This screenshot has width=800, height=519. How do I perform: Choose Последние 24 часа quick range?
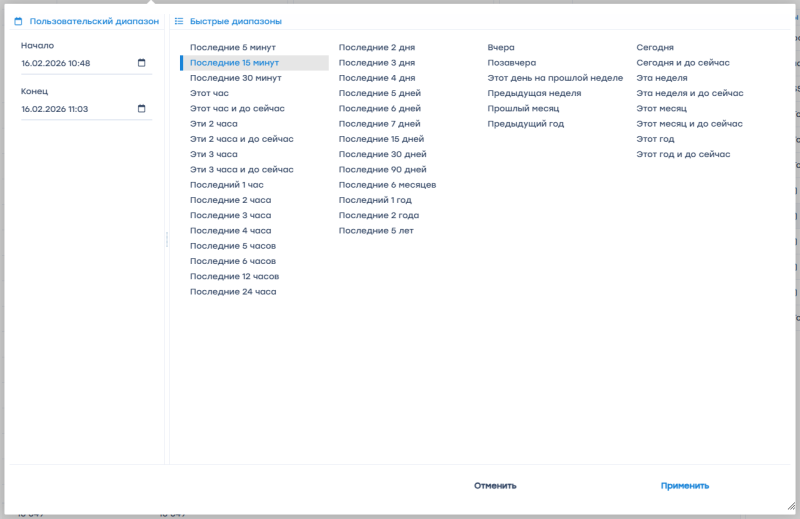233,292
